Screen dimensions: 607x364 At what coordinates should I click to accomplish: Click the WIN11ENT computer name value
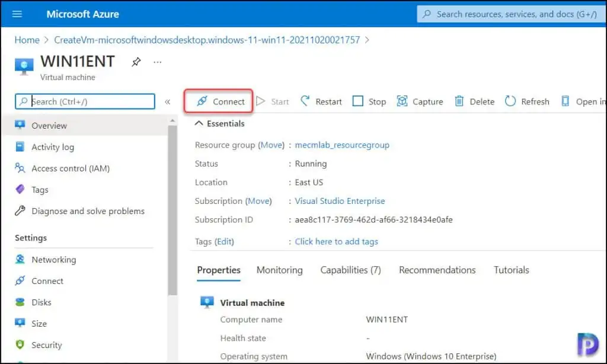[x=386, y=320]
